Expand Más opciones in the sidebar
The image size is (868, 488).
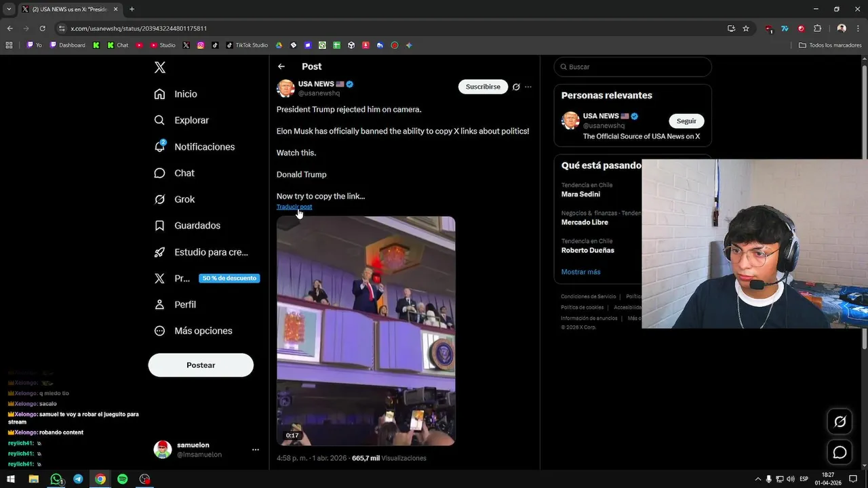tap(193, 331)
